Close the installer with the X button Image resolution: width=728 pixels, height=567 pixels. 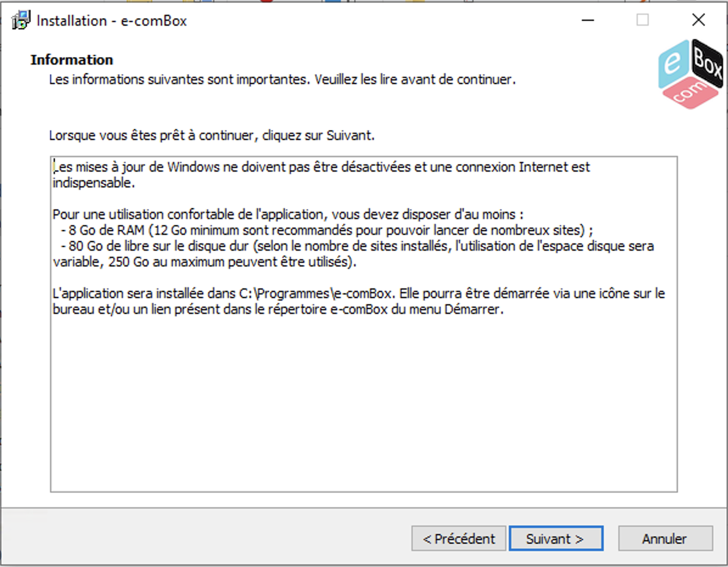pyautogui.click(x=698, y=20)
